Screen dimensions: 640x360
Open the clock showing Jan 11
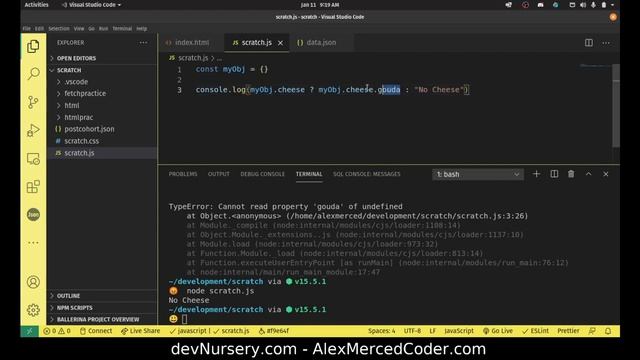click(320, 5)
